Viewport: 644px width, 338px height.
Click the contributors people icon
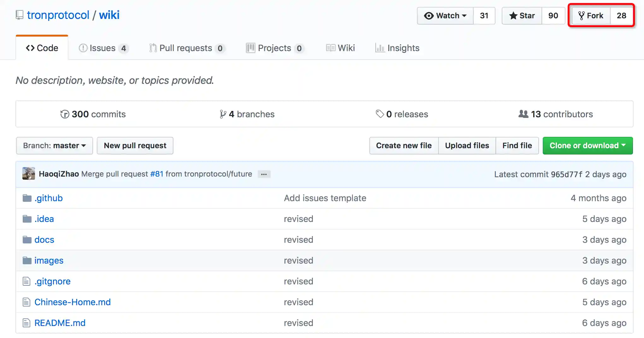tap(523, 114)
